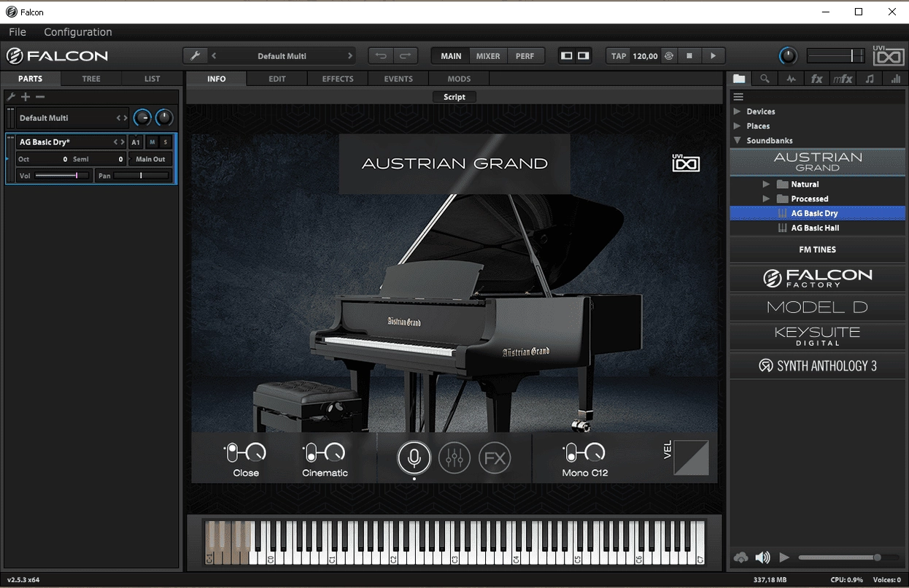This screenshot has height=588, width=909.
Task: Open the Files browser folder tab
Action: pos(740,79)
